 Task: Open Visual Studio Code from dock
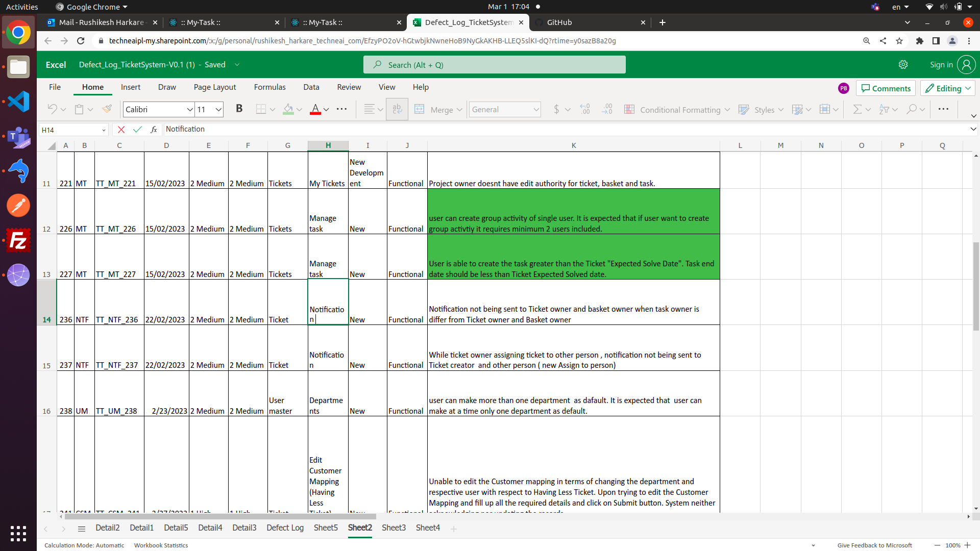tap(18, 102)
